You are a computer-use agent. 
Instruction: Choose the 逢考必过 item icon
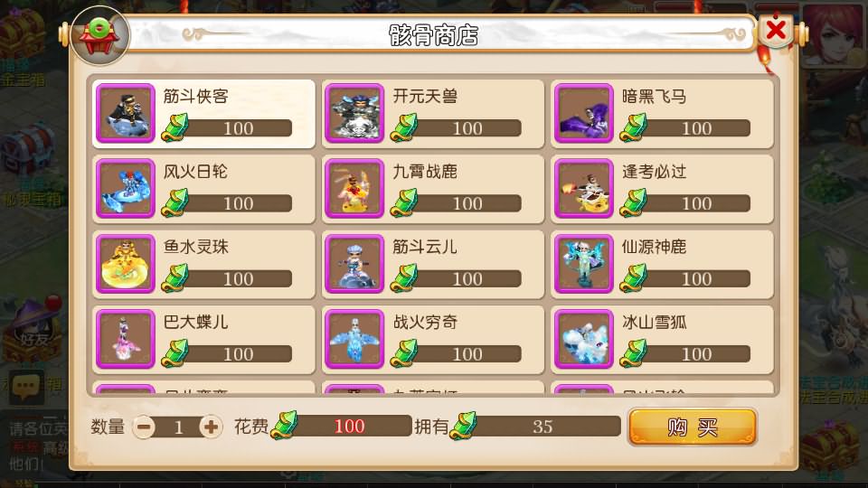pos(583,189)
